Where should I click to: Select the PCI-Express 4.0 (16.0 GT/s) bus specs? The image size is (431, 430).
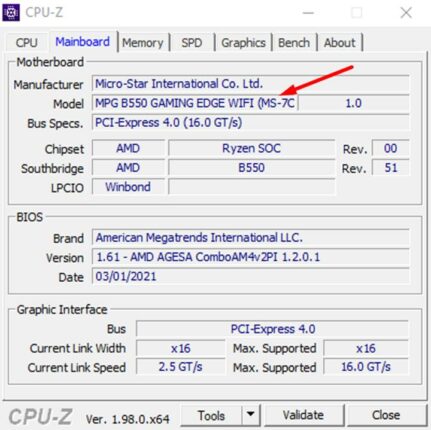251,123
